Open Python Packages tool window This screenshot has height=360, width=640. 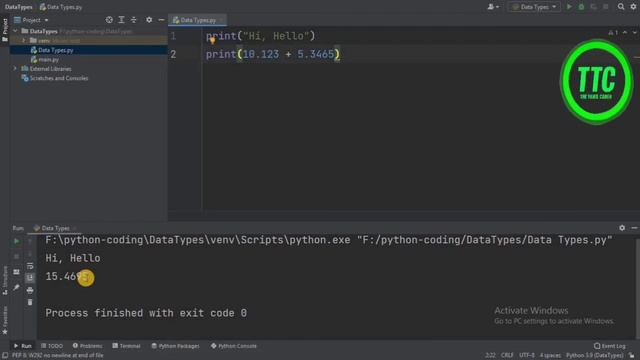click(175, 346)
